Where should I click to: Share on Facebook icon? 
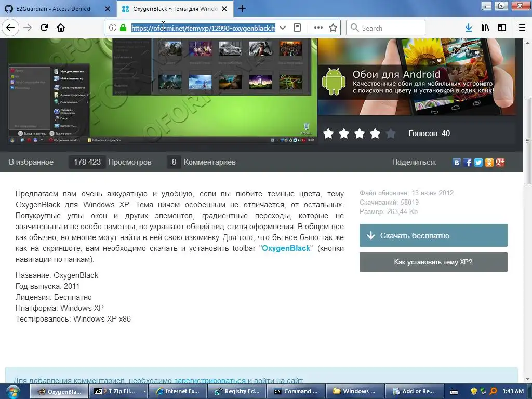click(x=468, y=163)
